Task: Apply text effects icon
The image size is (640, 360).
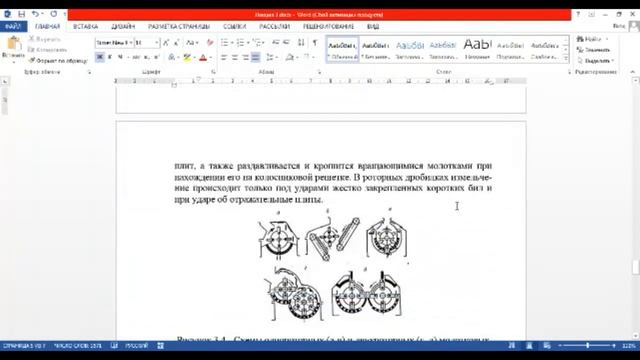Action: click(172, 57)
